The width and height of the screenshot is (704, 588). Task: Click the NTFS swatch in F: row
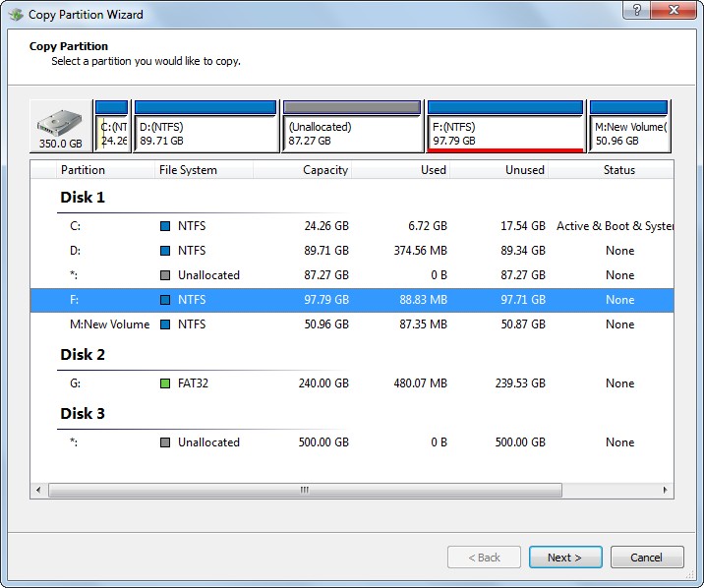[x=165, y=300]
